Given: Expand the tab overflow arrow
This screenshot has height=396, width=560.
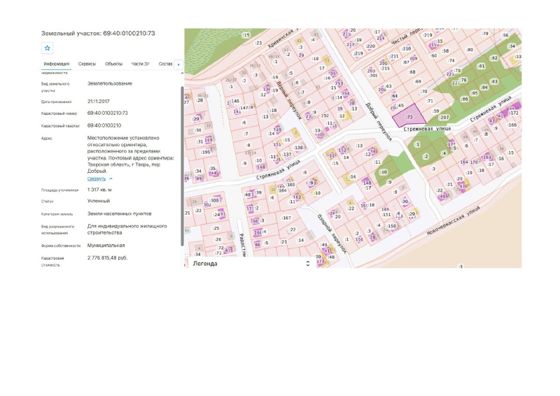Looking at the screenshot, I should coord(179,65).
